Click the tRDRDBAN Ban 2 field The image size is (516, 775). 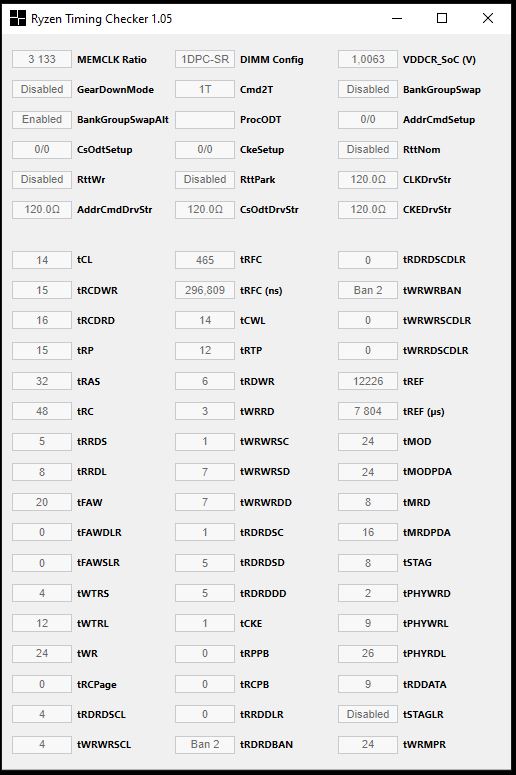pos(205,744)
